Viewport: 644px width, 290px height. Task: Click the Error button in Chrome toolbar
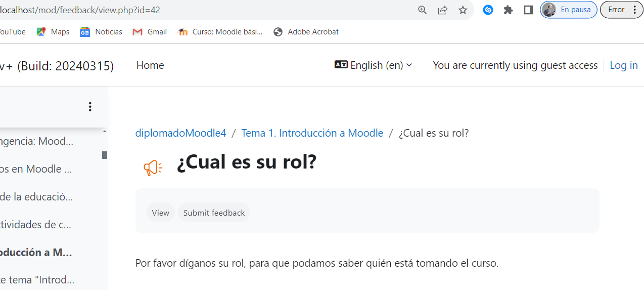pyautogui.click(x=622, y=10)
